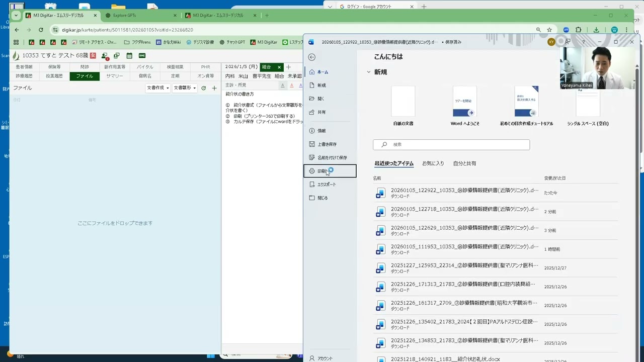Open Chrome apps grid icon

pyautogui.click(x=16, y=42)
